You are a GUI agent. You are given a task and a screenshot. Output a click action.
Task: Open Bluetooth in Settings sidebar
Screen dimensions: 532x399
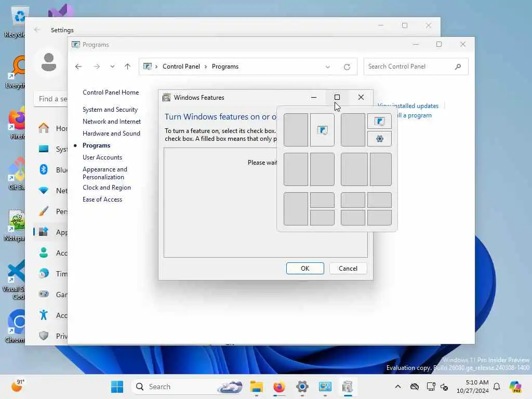click(50, 170)
